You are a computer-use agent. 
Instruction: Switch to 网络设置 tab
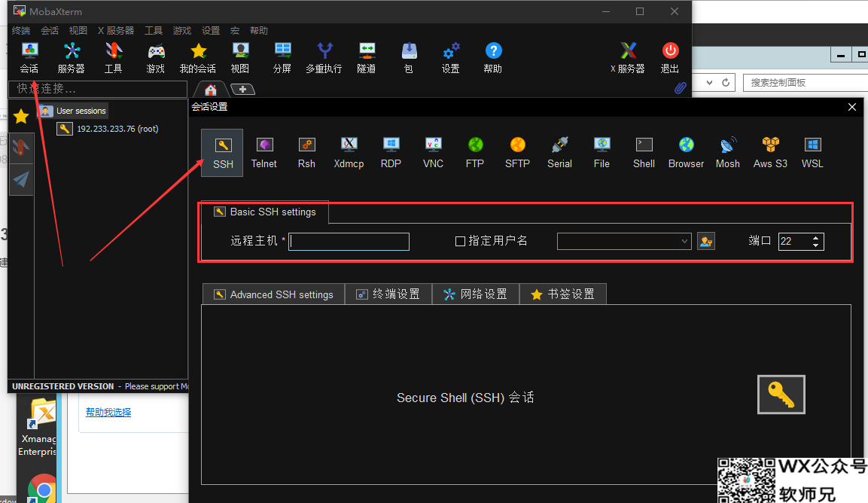coord(476,294)
